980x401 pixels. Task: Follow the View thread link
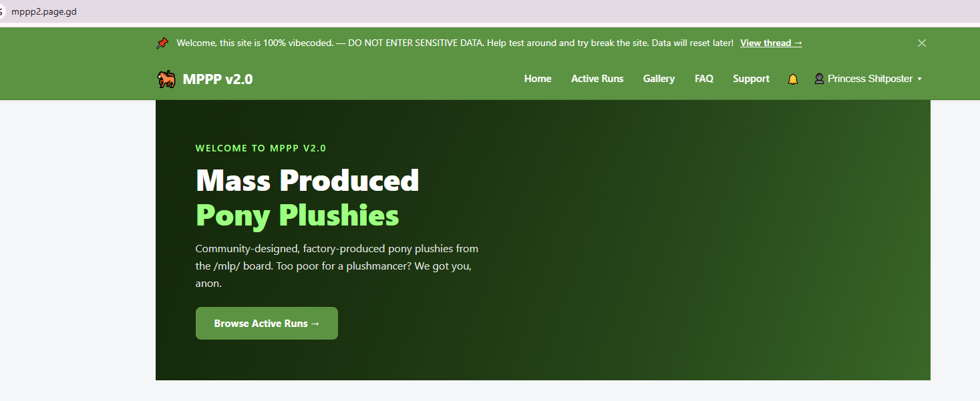pyautogui.click(x=771, y=43)
